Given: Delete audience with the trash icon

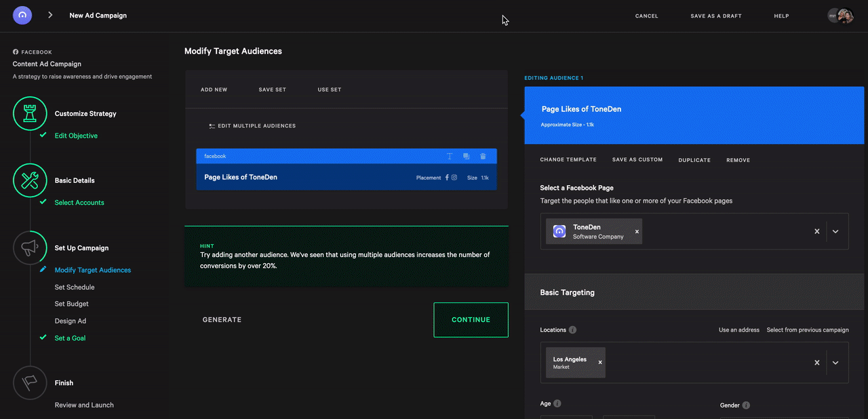Looking at the screenshot, I should 483,156.
